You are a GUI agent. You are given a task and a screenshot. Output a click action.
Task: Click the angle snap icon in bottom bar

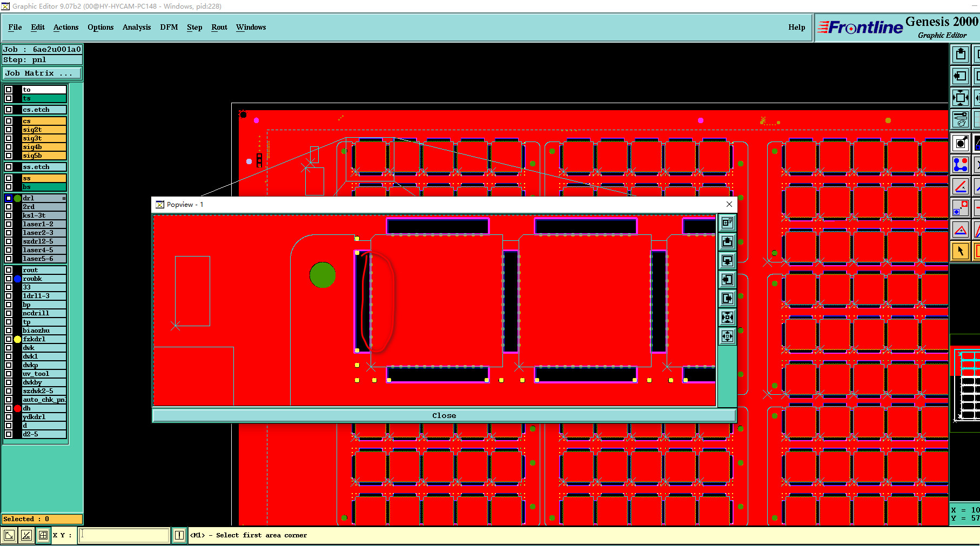(x=26, y=535)
